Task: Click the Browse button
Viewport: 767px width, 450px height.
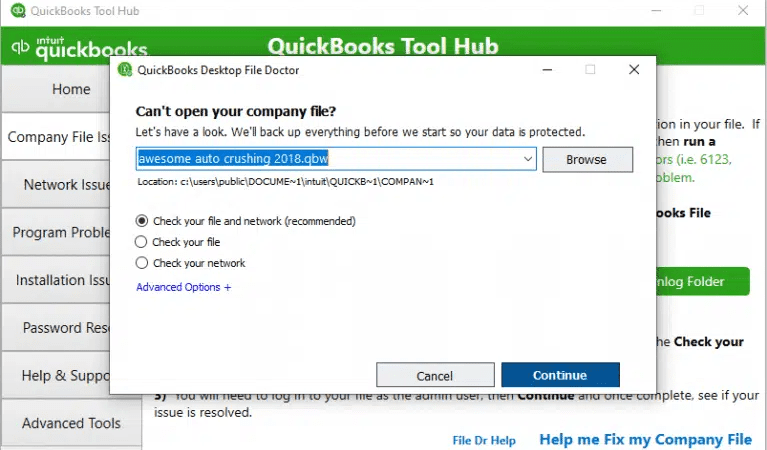Action: tap(587, 160)
